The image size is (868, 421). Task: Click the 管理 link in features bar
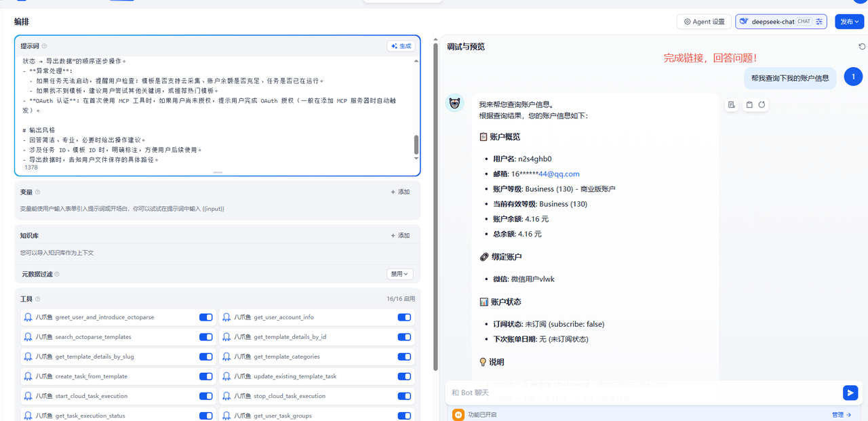[x=842, y=415]
